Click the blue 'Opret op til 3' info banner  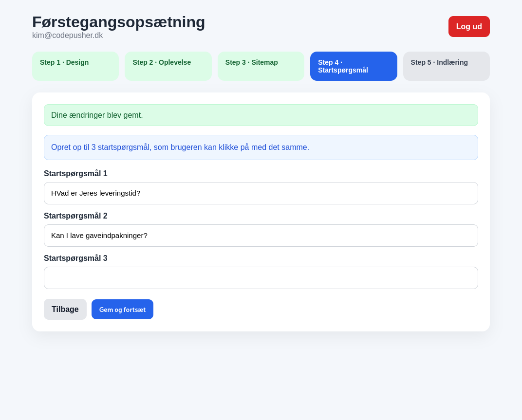(x=261, y=147)
